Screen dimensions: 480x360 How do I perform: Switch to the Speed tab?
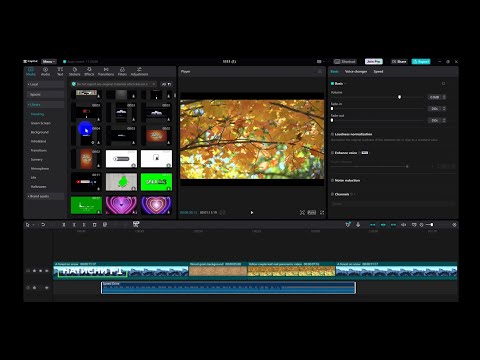coord(378,72)
